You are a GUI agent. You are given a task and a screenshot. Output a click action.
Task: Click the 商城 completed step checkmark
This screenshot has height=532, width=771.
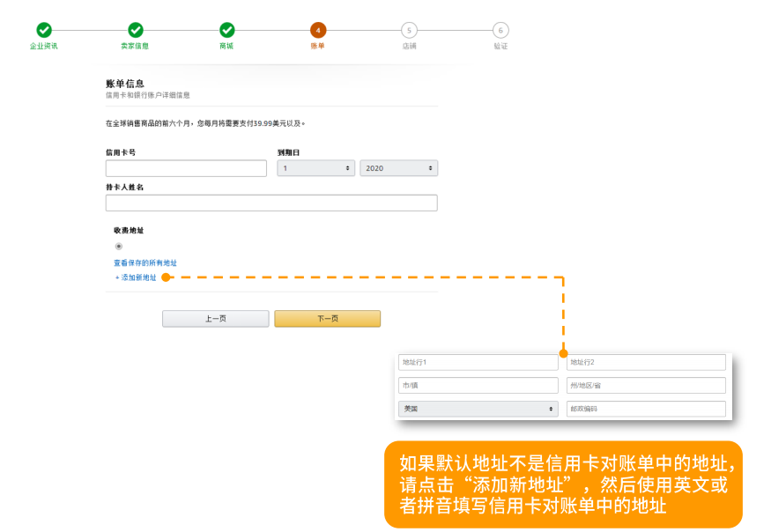(x=226, y=30)
